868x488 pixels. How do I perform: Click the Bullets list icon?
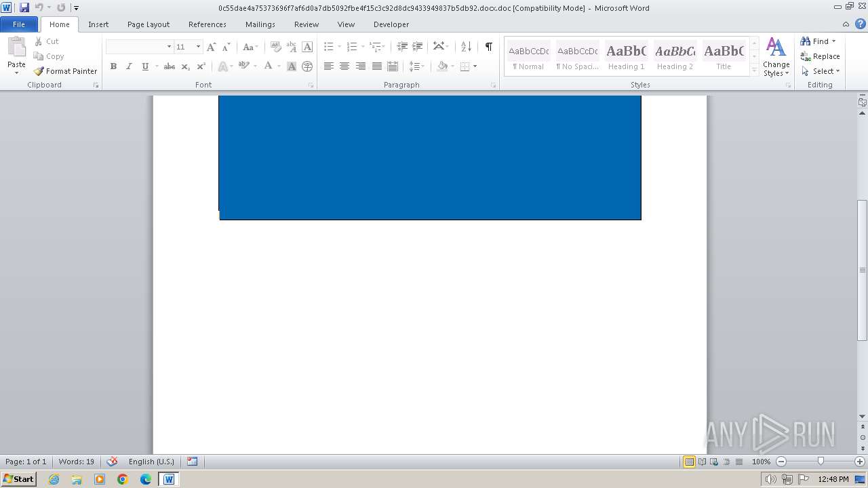coord(328,47)
